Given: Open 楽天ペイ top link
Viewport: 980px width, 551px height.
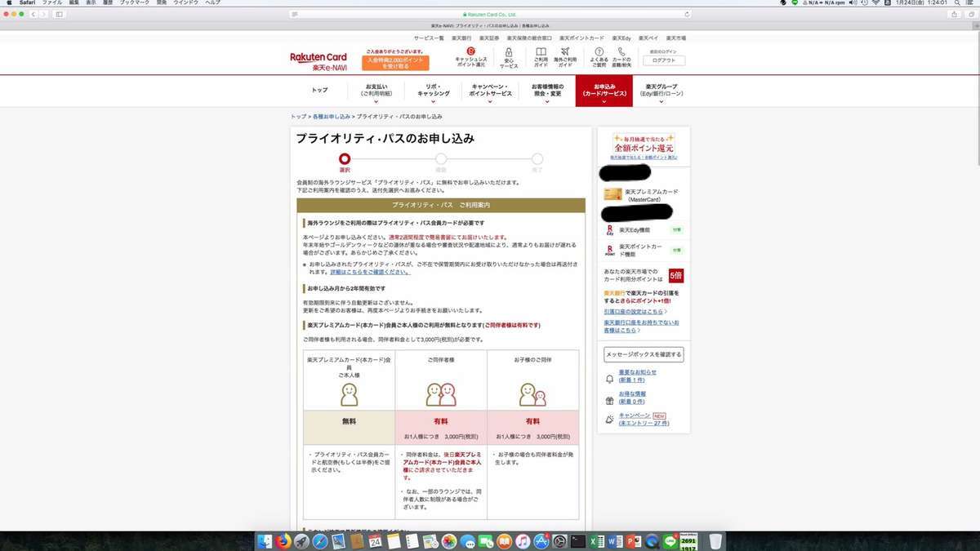Looking at the screenshot, I should click(648, 38).
